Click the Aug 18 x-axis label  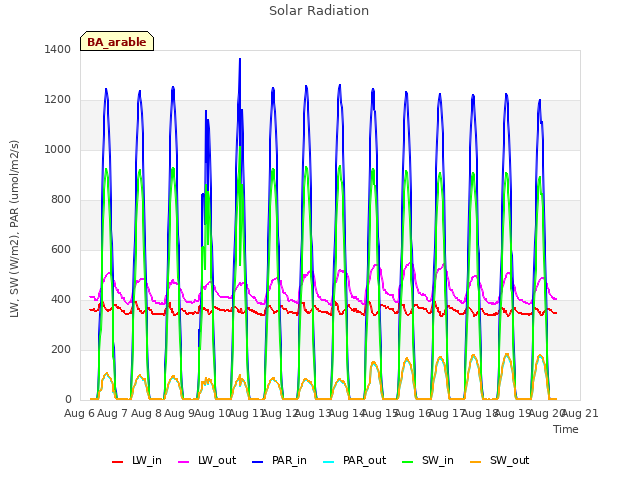coord(480,414)
